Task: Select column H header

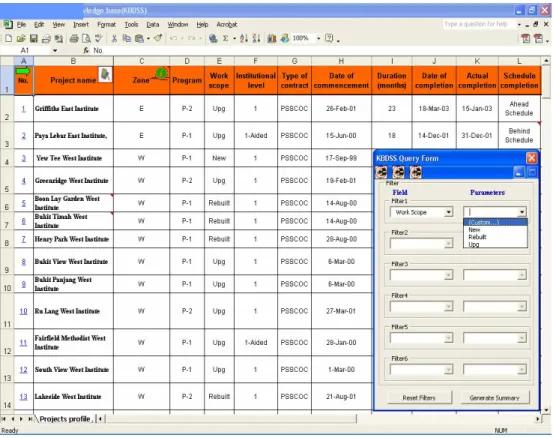Action: pyautogui.click(x=341, y=61)
